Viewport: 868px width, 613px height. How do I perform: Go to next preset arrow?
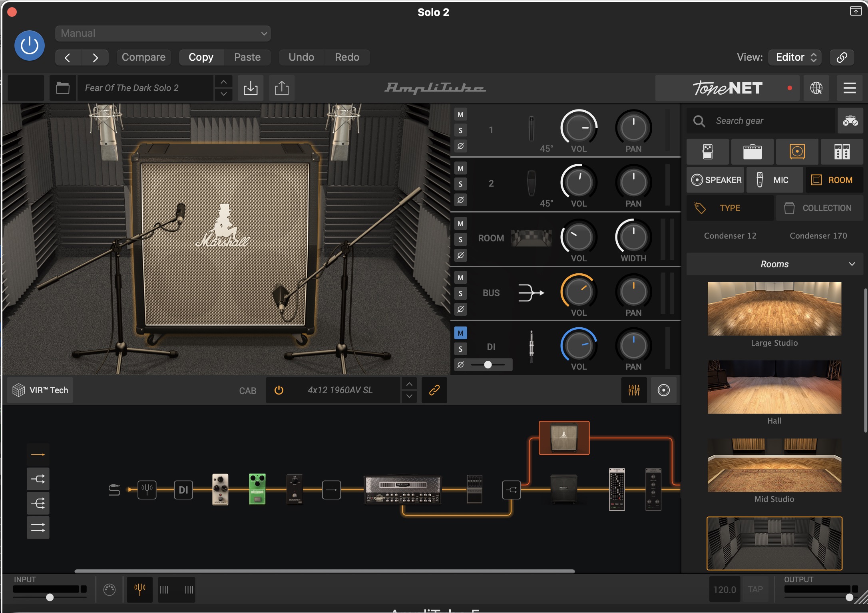pos(95,58)
